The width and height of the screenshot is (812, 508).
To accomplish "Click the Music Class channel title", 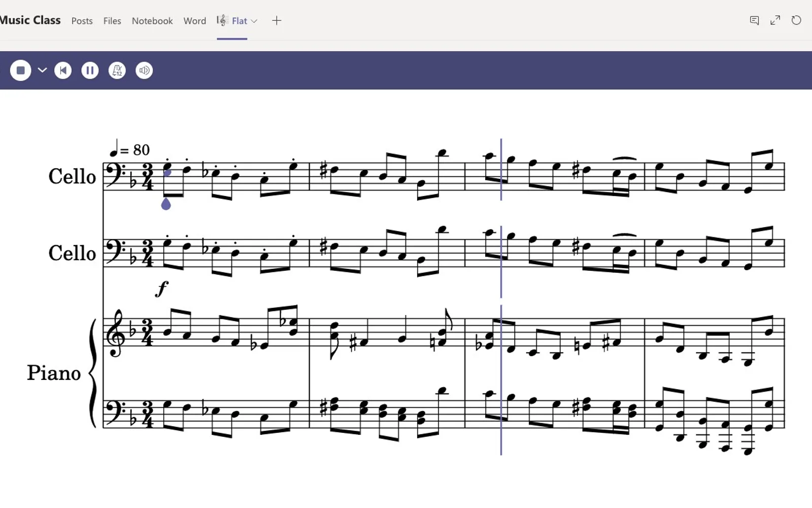I will click(x=30, y=20).
